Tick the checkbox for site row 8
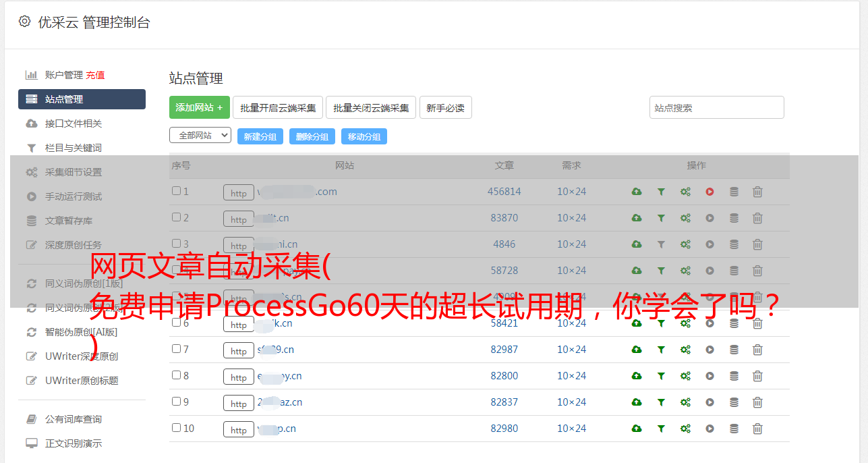 [x=176, y=375]
